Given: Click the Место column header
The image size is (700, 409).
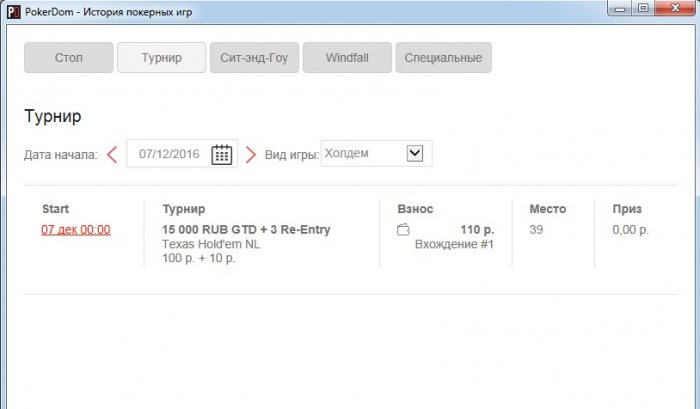Looking at the screenshot, I should click(x=548, y=209).
